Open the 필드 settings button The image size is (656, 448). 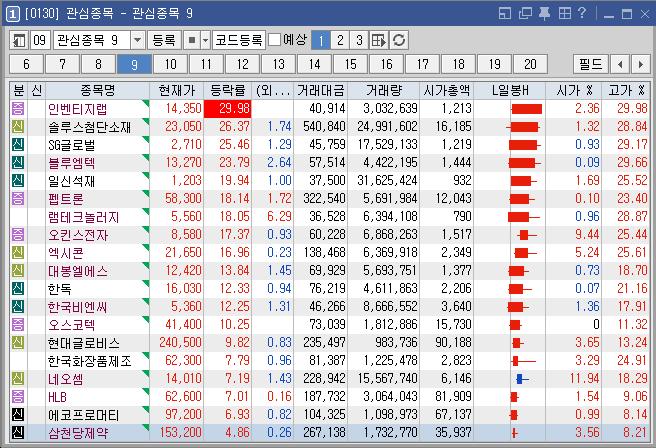(x=590, y=64)
